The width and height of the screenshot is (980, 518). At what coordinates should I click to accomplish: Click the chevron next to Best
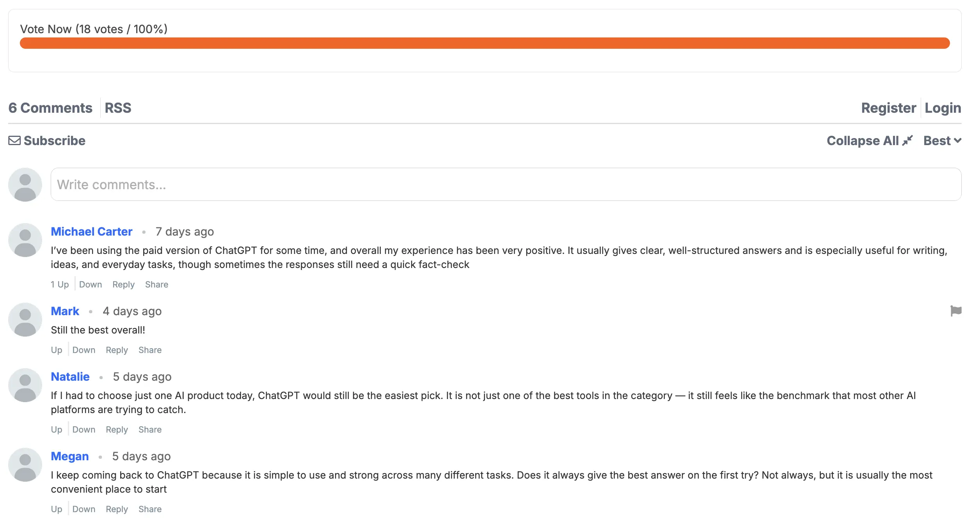click(957, 140)
